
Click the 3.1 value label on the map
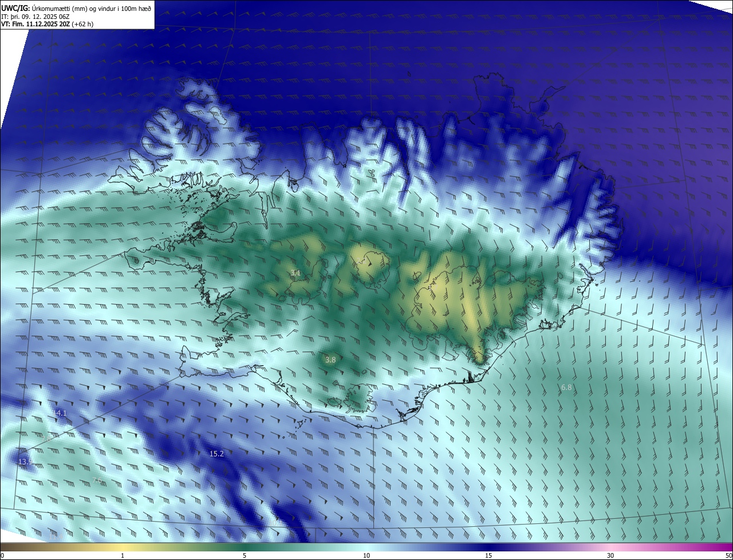pyautogui.click(x=295, y=273)
